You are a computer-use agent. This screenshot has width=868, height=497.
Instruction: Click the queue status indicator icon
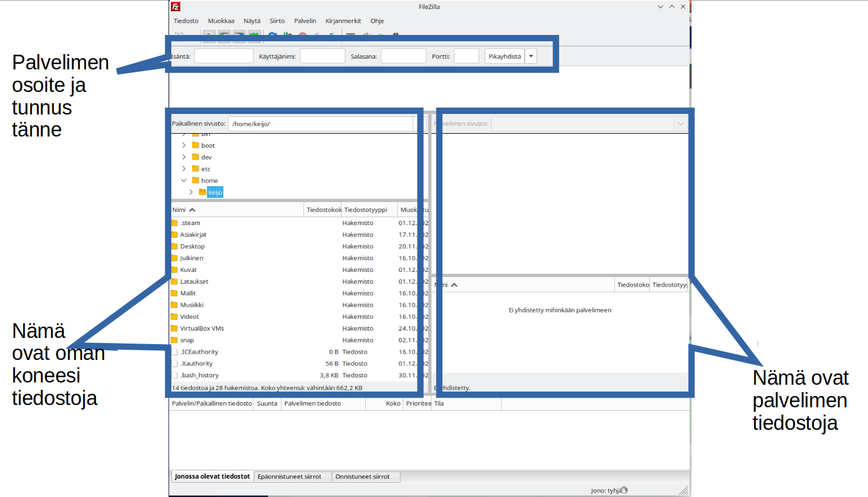point(624,490)
